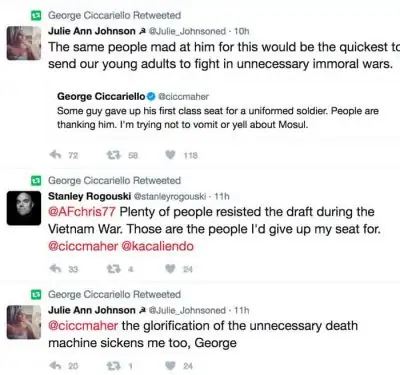Click George Ciccariello's verified badge
The height and width of the screenshot is (375, 400).
coord(151,96)
